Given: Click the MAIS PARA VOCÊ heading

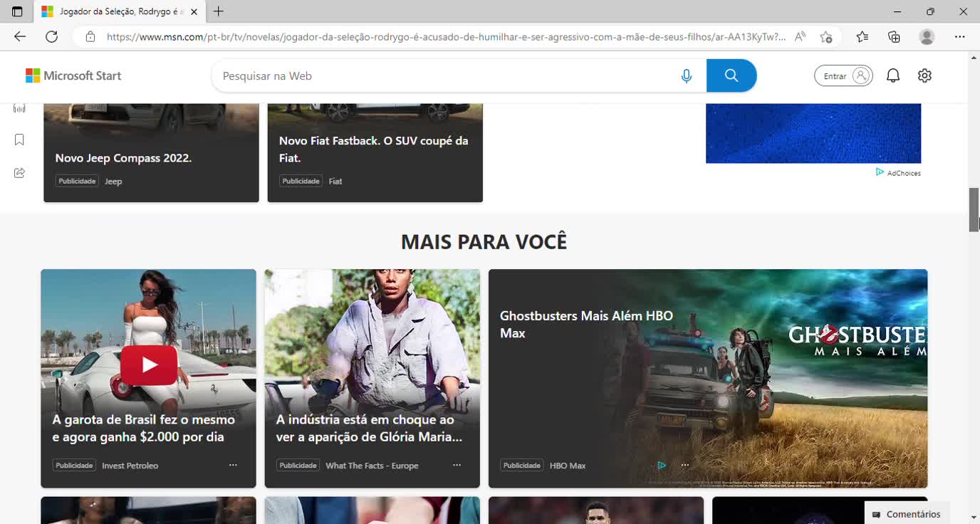Looking at the screenshot, I should 484,241.
